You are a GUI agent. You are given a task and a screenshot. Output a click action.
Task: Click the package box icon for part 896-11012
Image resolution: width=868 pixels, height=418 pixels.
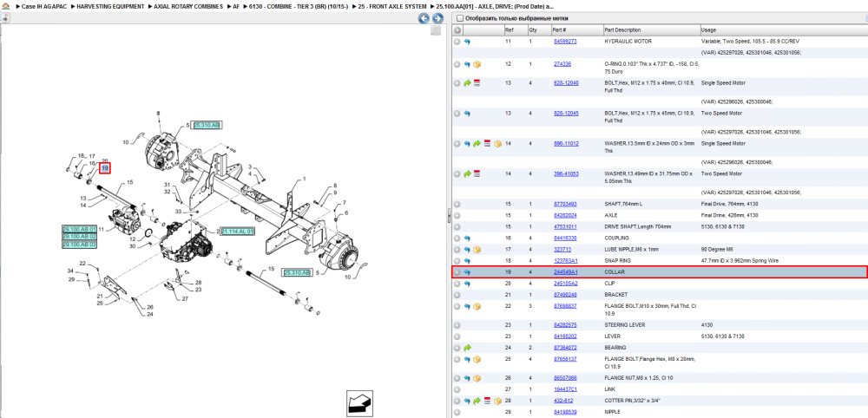coord(497,144)
